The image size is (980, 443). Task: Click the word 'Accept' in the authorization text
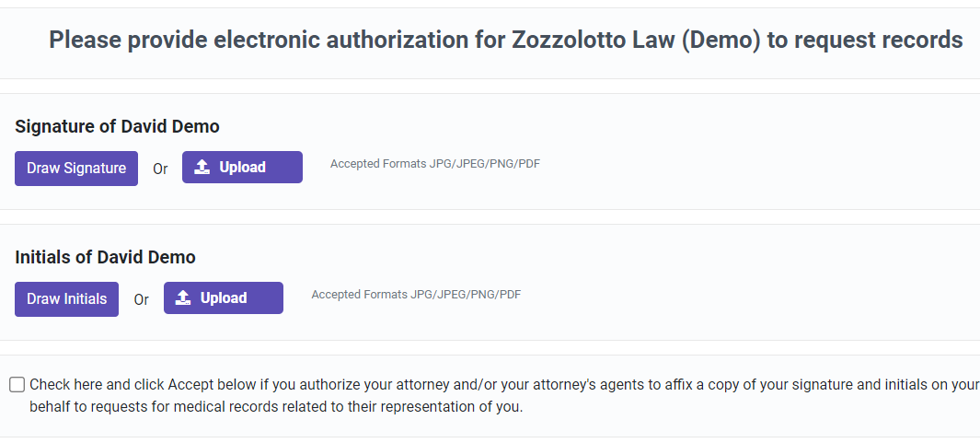coord(189,385)
